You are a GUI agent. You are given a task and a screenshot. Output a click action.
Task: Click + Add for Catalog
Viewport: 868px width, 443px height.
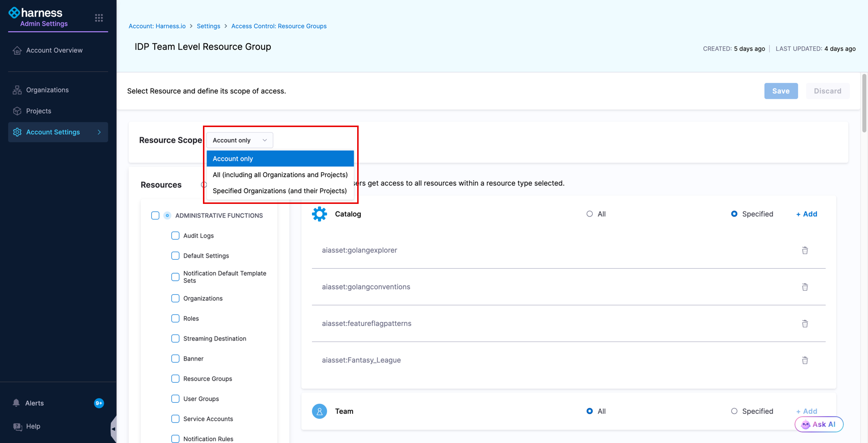pyautogui.click(x=807, y=214)
